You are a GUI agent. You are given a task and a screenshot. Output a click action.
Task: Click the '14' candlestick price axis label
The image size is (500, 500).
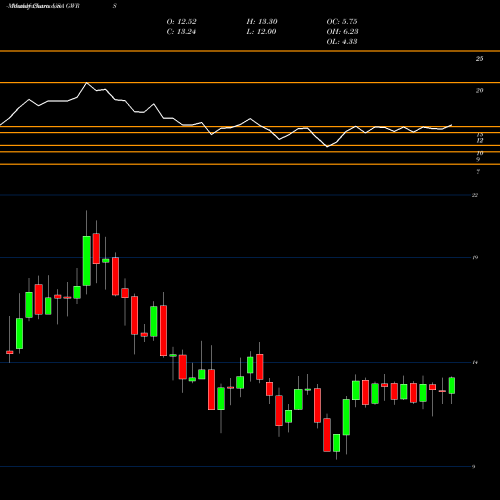point(475,362)
